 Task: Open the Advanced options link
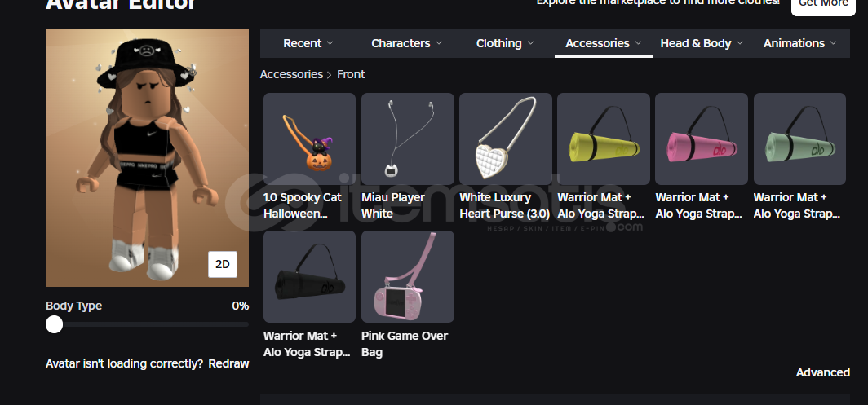[822, 373]
